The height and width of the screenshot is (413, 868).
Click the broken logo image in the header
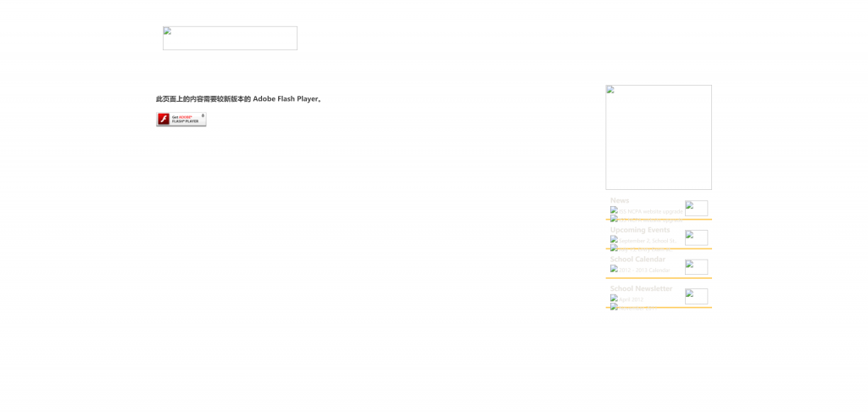point(230,38)
